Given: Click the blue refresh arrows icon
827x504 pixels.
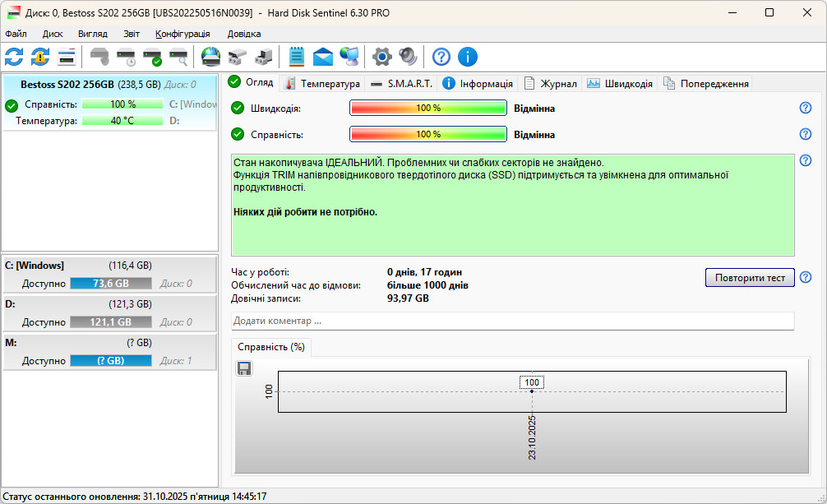Looking at the screenshot, I should [x=14, y=57].
